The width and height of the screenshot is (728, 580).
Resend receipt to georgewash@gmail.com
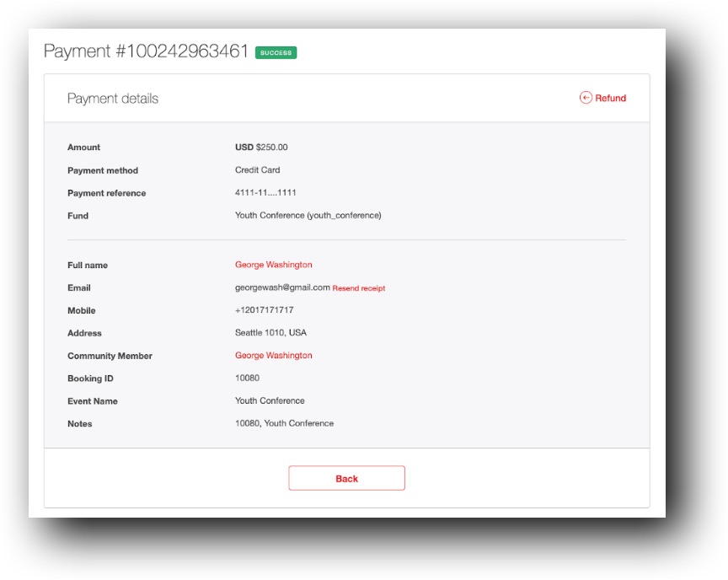coord(360,287)
